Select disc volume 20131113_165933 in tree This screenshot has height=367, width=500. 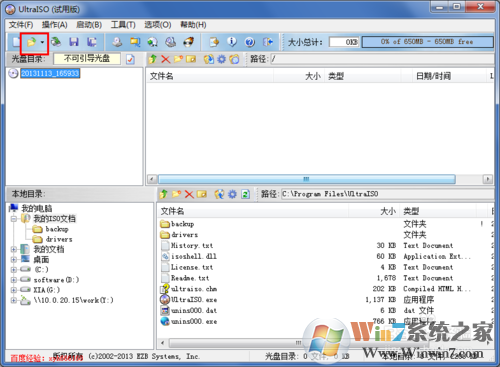(50, 73)
